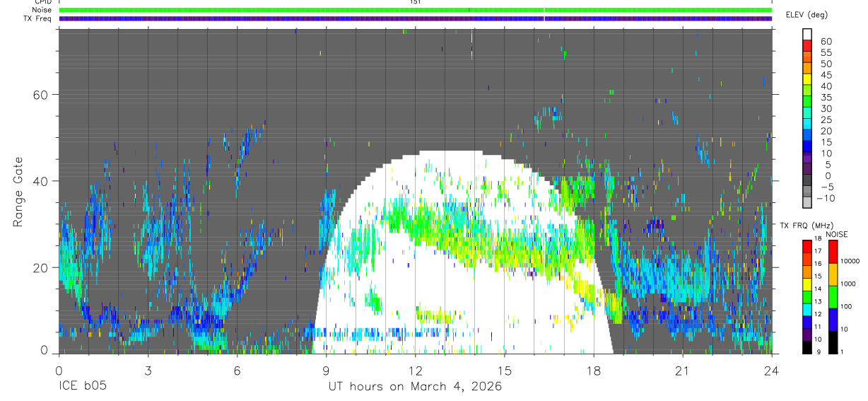Click the black segment of the TX FRQ colorbar
Screen dimensions: 868x401
[x=807, y=347]
